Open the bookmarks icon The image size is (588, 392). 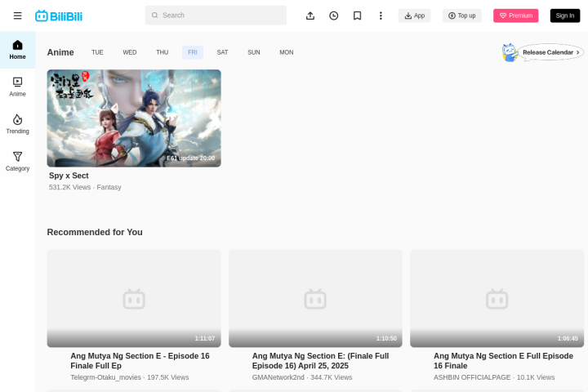(358, 16)
